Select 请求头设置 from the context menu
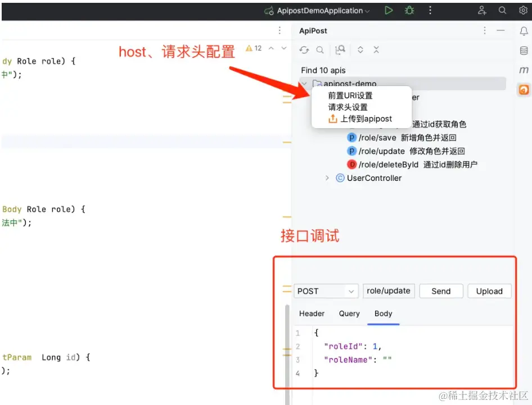 click(348, 107)
